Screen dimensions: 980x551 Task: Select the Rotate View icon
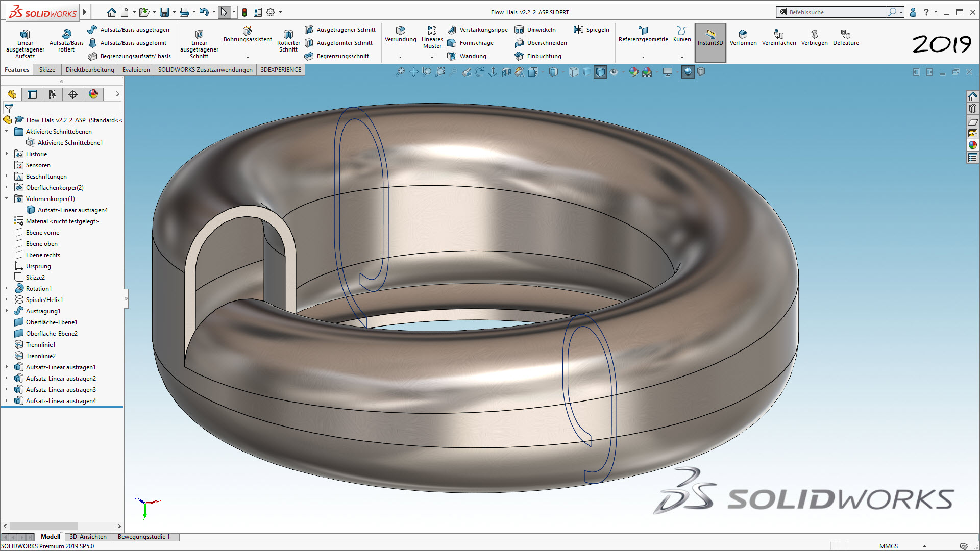(480, 72)
